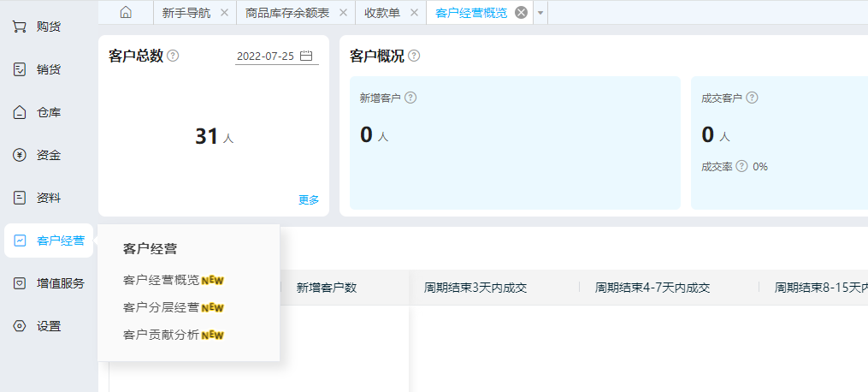Viewport: 868px width, 392px height.
Task: Open the 设置 sidebar menu
Action: [49, 326]
